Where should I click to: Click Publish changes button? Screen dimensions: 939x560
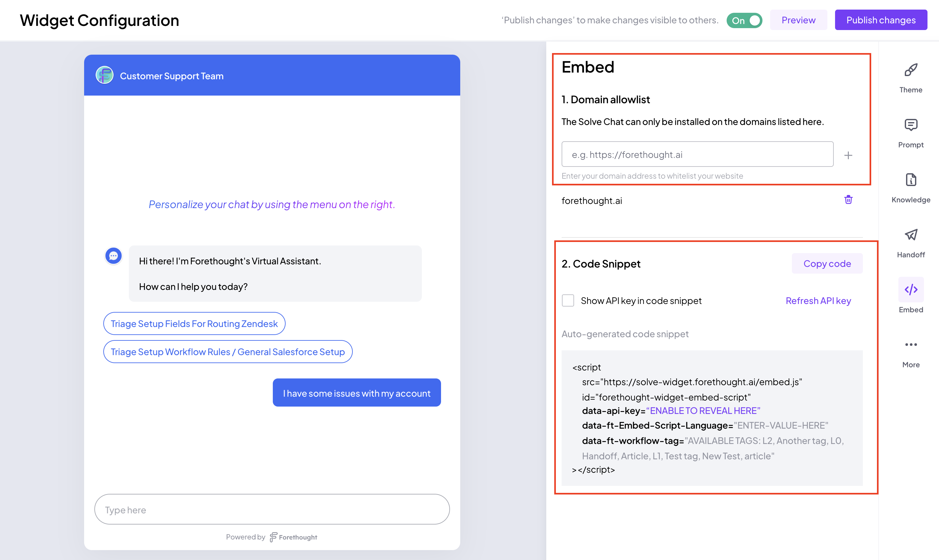[x=880, y=20]
